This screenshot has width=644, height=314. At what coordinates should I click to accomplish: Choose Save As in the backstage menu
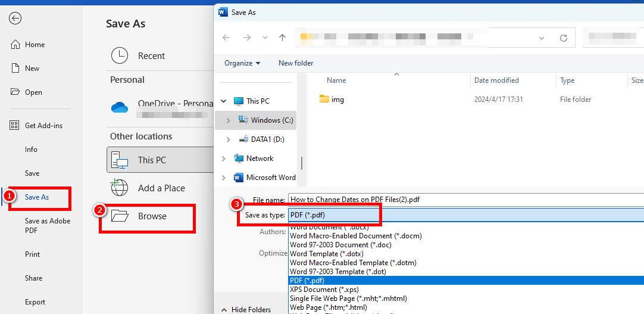point(37,197)
